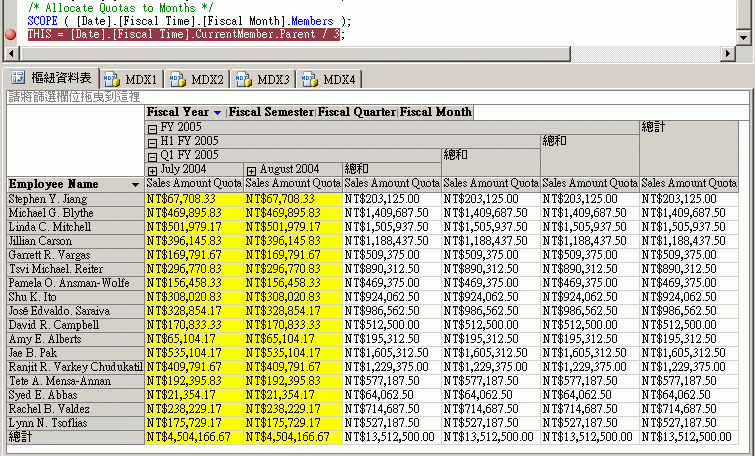Expand the July 2004 column

point(152,170)
